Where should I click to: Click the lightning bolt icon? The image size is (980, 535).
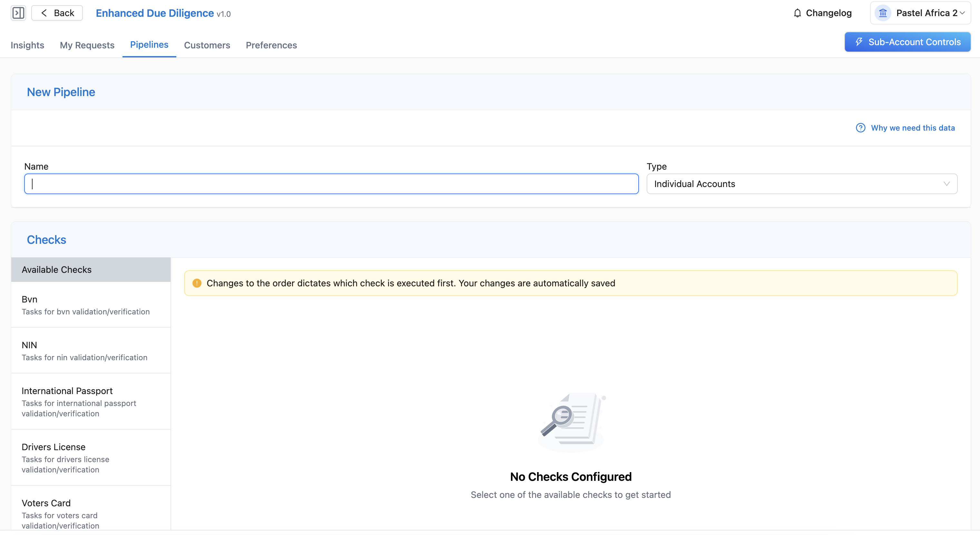859,42
